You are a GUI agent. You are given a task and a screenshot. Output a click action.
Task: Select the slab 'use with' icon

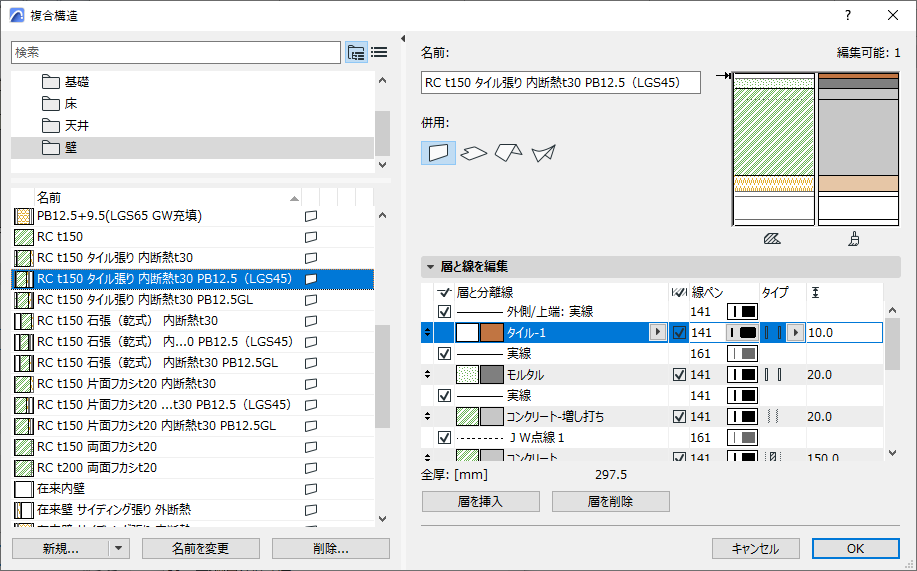pos(474,153)
